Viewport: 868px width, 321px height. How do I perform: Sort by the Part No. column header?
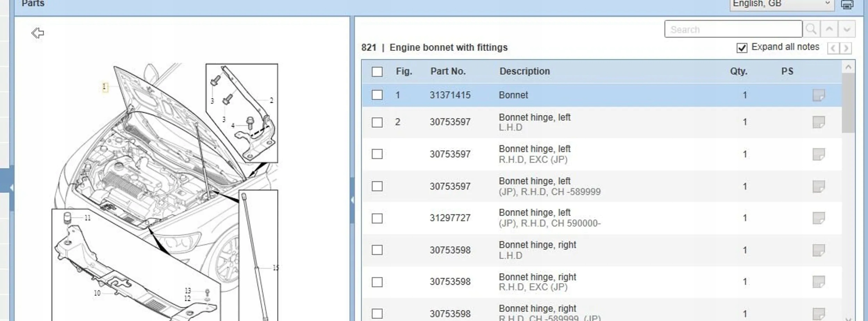(x=448, y=71)
